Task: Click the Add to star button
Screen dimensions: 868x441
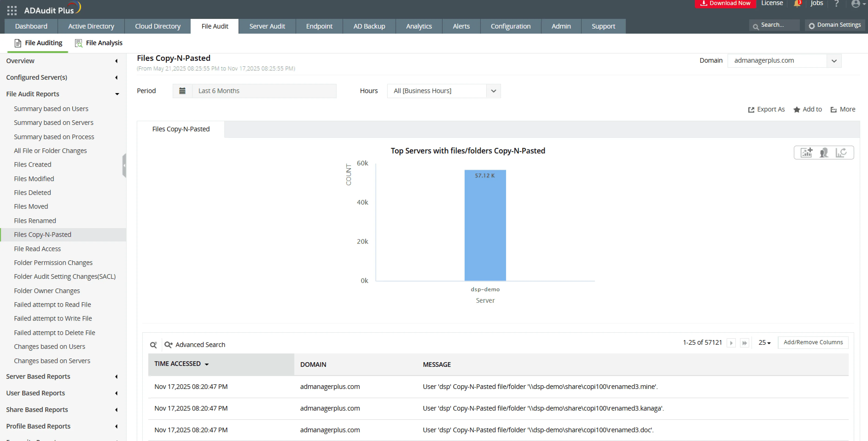Action: point(808,110)
